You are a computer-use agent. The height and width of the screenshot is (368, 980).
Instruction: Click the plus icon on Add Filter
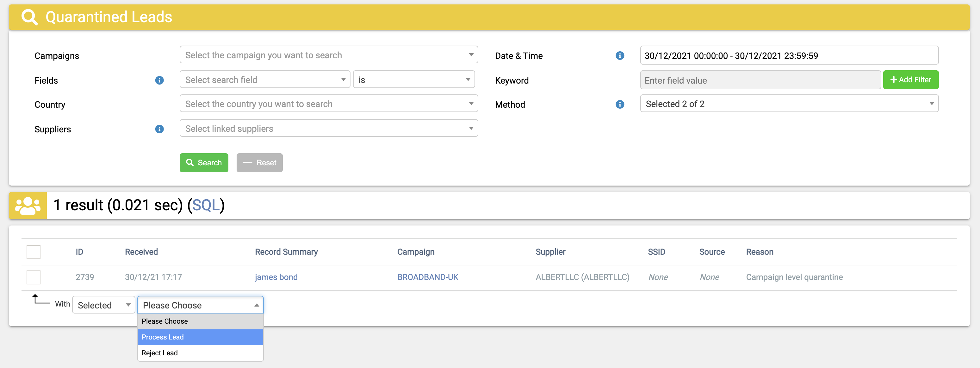(894, 79)
